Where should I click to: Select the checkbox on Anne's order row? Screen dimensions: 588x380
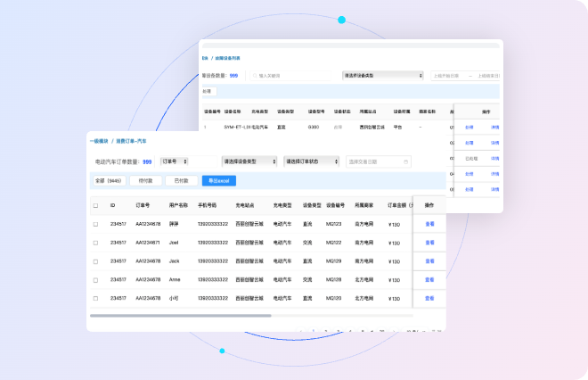tap(96, 279)
